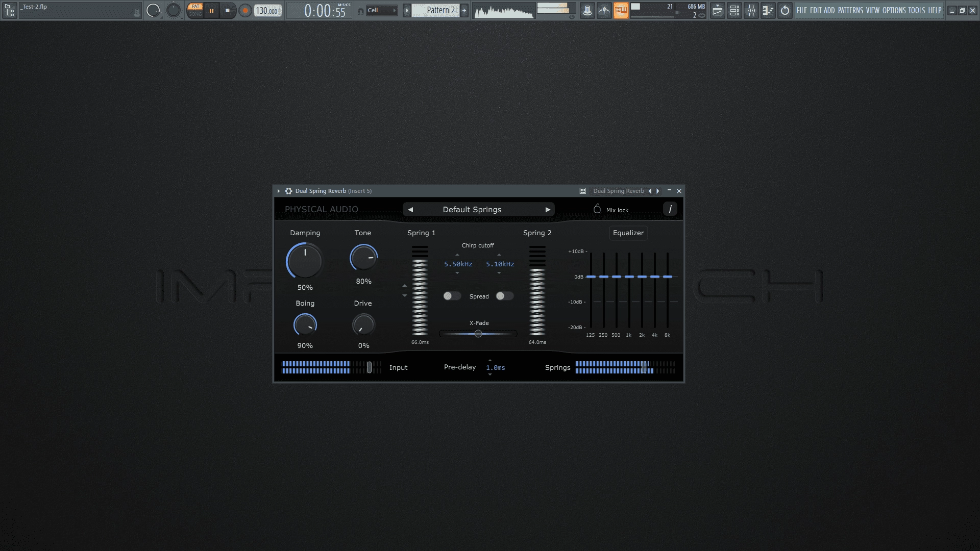Viewport: 980px width, 551px height.
Task: Click the Input level slider handle
Action: [369, 367]
